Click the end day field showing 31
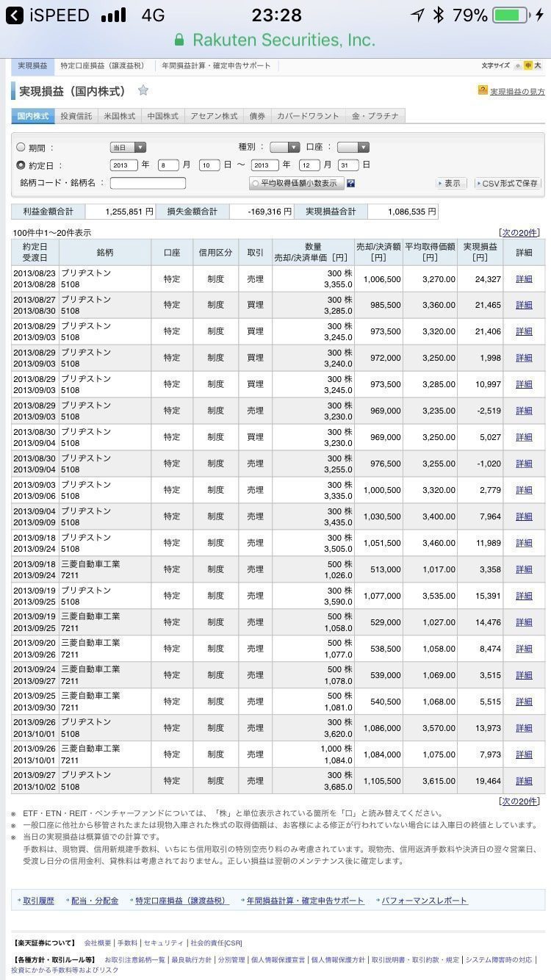This screenshot has width=551, height=980. coord(349,165)
